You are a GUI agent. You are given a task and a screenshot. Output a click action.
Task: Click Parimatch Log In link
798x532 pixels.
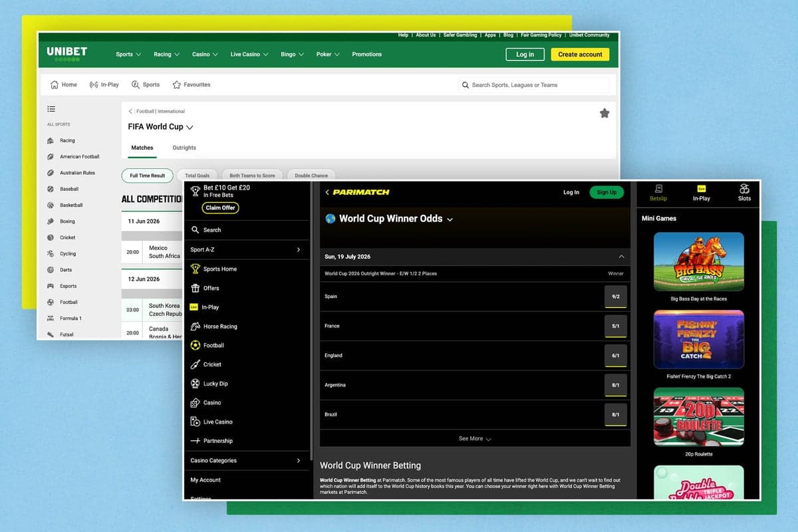coord(571,192)
